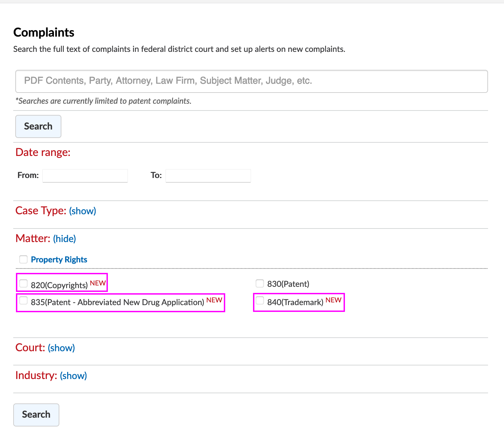Image resolution: width=504 pixels, height=438 pixels.
Task: Expand the Case Type section via show
Action: click(x=82, y=211)
